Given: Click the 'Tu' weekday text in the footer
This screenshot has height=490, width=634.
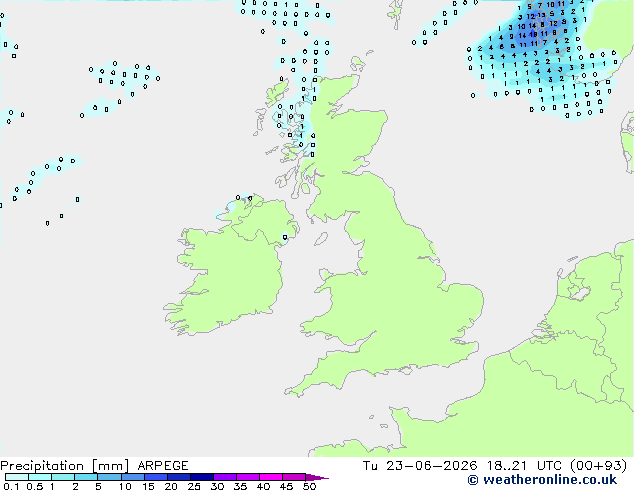Looking at the screenshot, I should pos(370,466).
